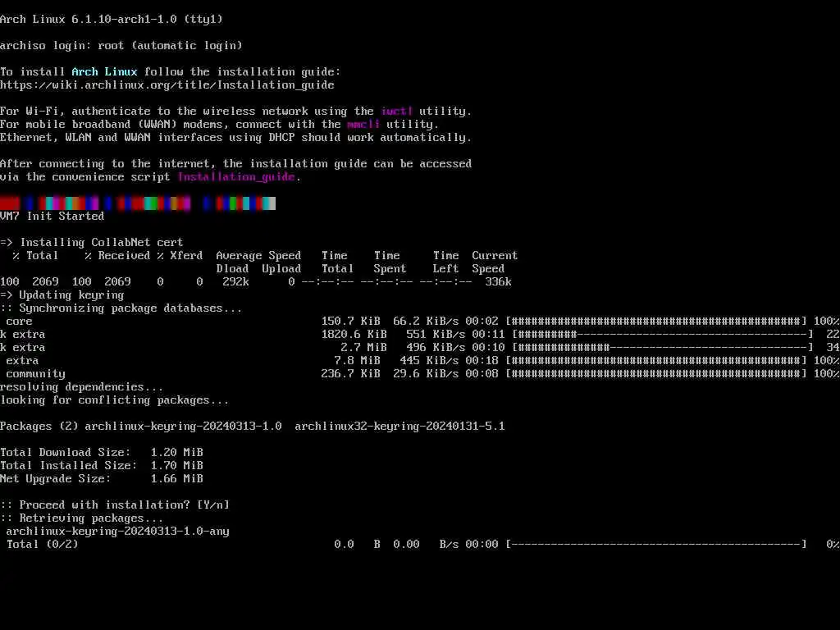Click the '336k' current speed value
This screenshot has height=630, width=840.
click(x=498, y=282)
